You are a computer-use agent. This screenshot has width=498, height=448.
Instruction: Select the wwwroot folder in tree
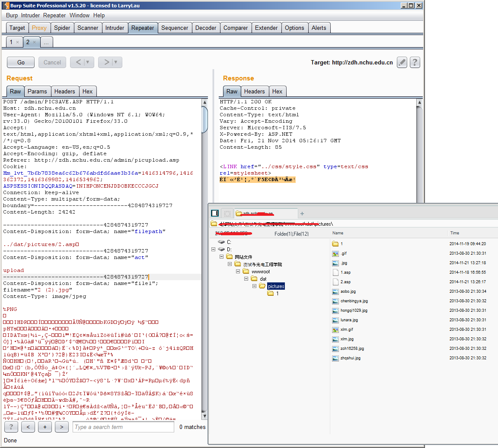pos(261,272)
